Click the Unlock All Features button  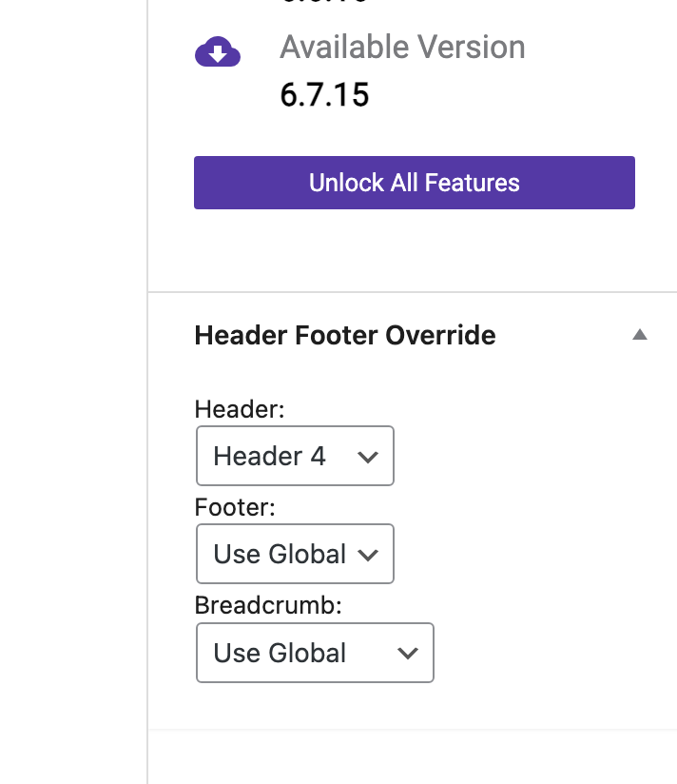point(415,183)
